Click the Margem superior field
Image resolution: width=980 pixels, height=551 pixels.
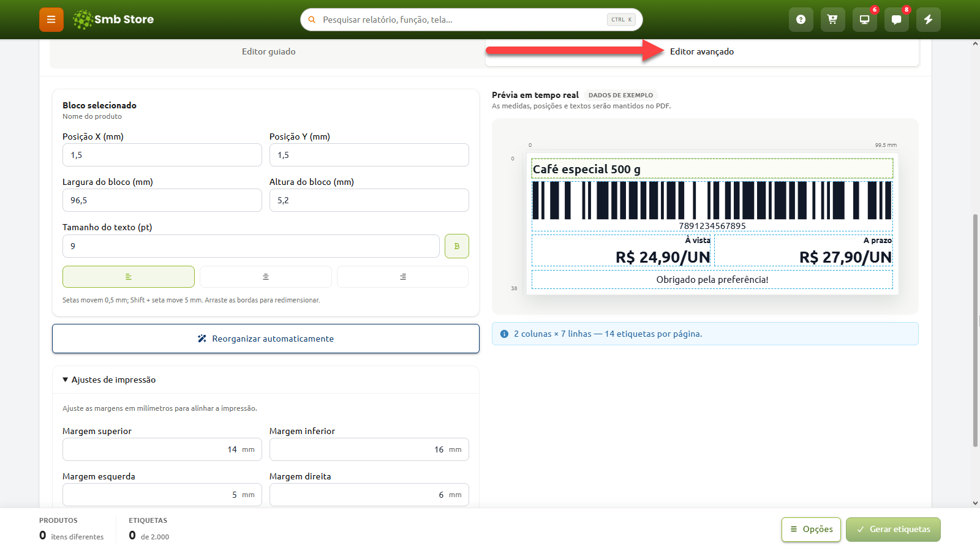pos(162,449)
